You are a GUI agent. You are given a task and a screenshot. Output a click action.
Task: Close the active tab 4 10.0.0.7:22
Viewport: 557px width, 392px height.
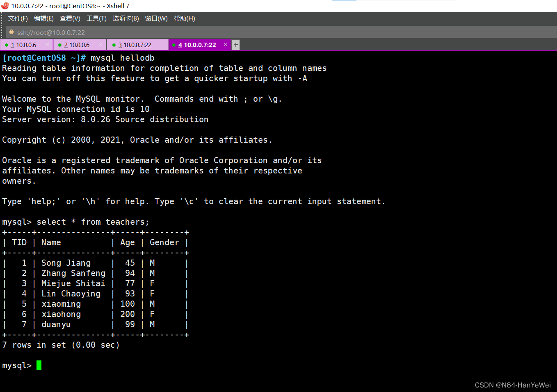[225, 45]
